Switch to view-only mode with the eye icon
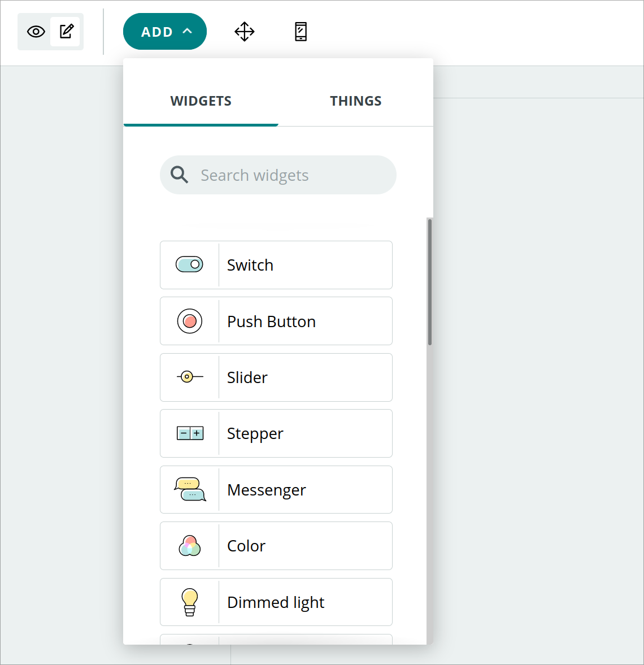The image size is (644, 665). [36, 32]
